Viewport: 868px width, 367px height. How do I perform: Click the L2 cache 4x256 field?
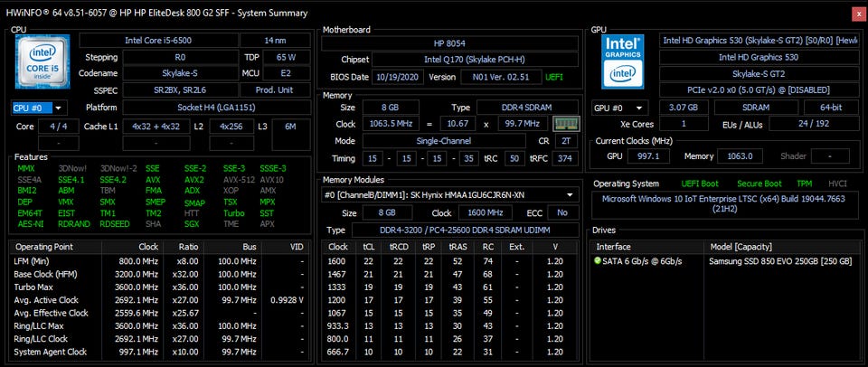(232, 127)
